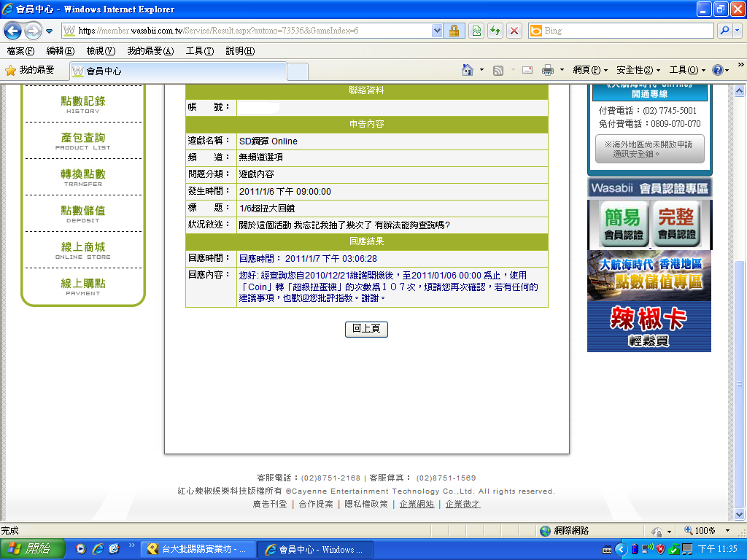This screenshot has width=747, height=560.
Task: Open Favorites star panel (我的最愛)
Action: click(30, 70)
